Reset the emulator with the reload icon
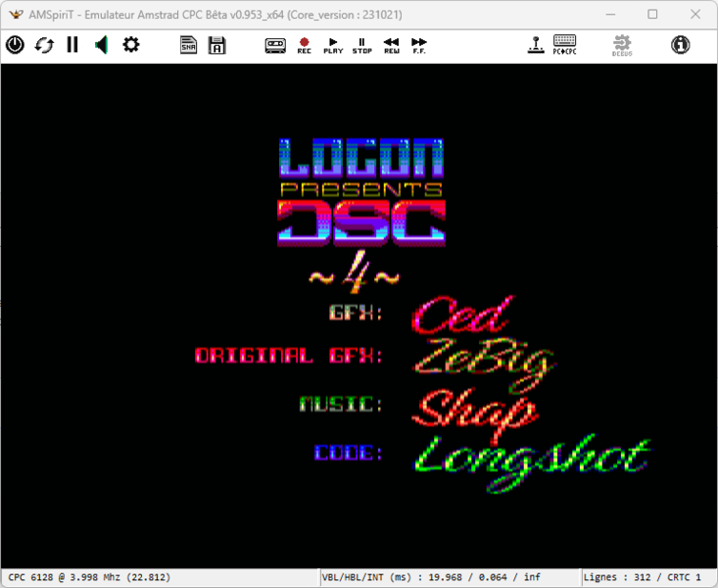 pos(44,45)
